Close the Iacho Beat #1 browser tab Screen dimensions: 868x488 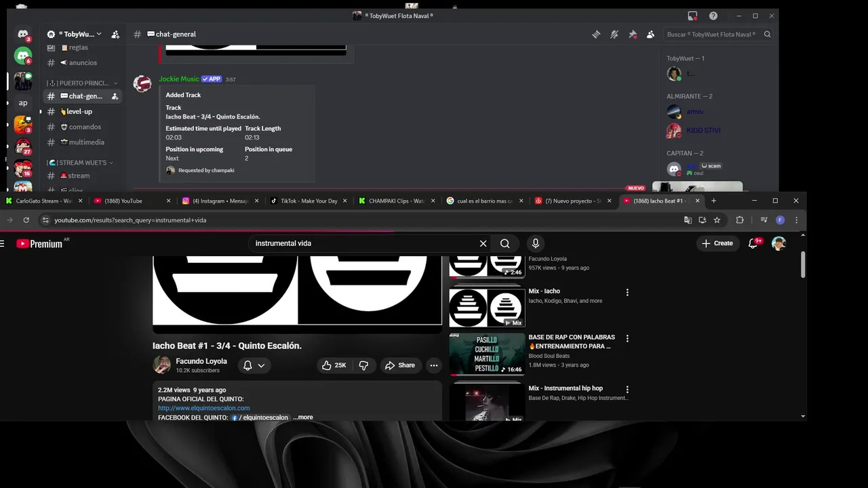click(697, 201)
